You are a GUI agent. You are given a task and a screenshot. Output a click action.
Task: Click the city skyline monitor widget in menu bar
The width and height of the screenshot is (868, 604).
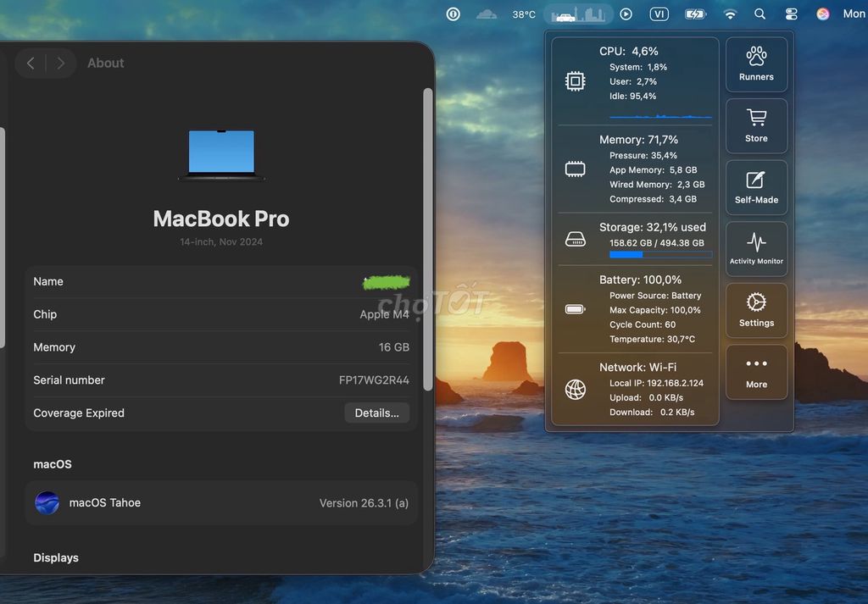(x=578, y=13)
